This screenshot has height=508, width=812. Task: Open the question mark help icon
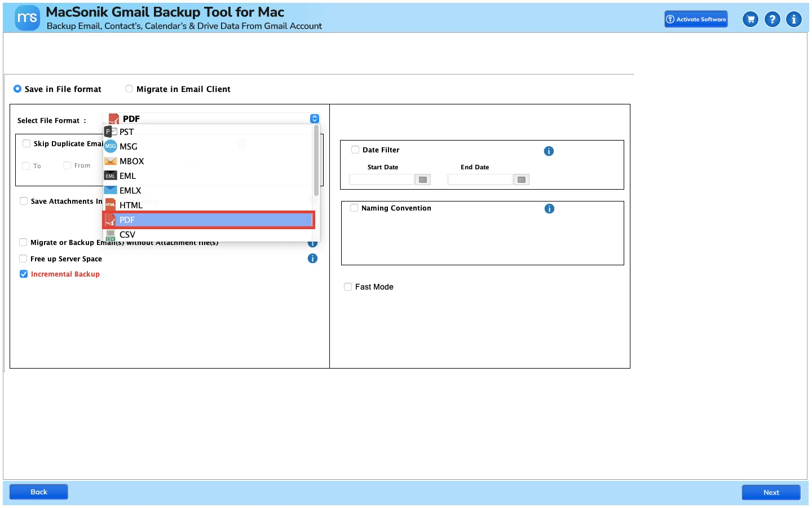772,19
